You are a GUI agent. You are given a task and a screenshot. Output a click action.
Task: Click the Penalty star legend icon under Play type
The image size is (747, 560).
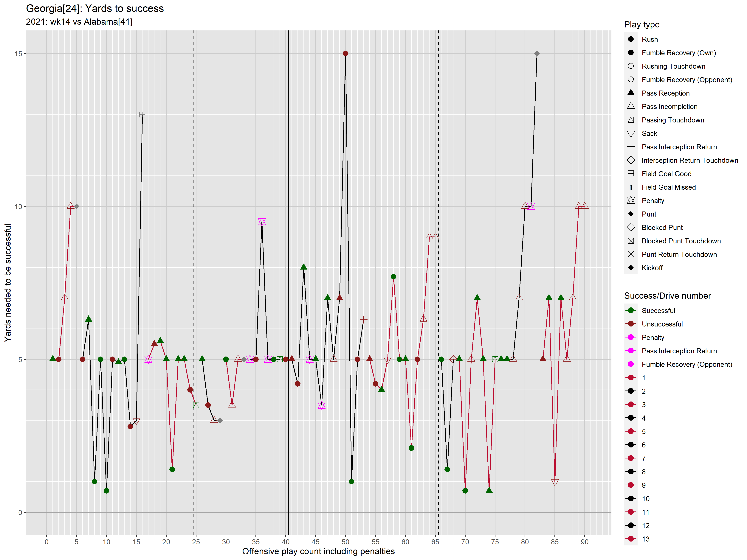coord(630,200)
